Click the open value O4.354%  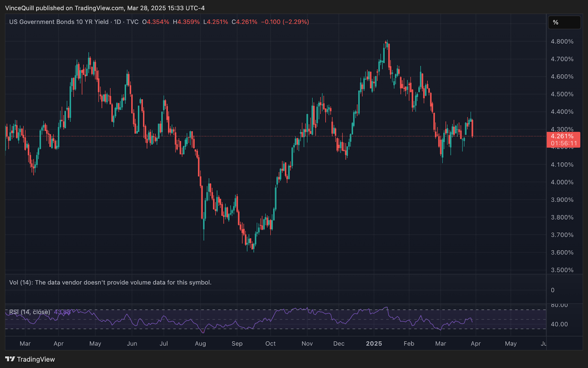tap(156, 22)
